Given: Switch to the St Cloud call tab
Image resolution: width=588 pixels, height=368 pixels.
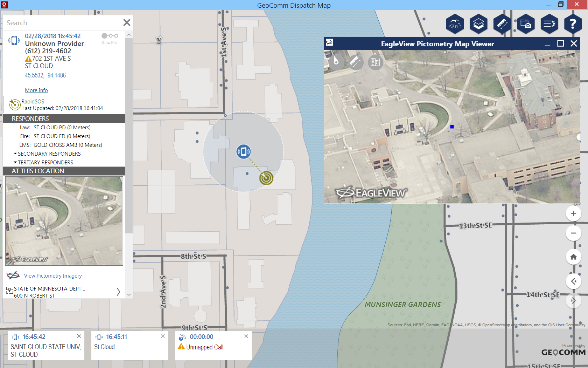Looking at the screenshot, I should [129, 345].
